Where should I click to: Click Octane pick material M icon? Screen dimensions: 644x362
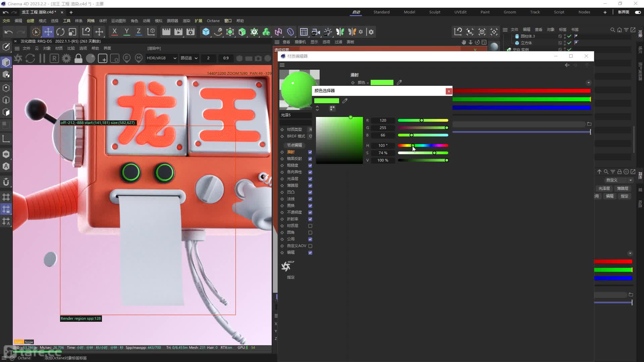(139, 58)
